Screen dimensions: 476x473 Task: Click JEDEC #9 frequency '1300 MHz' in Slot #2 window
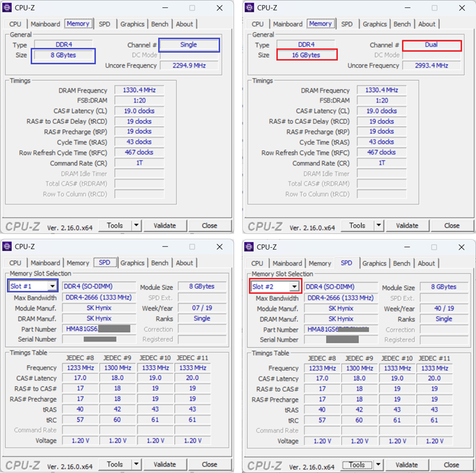tap(359, 368)
